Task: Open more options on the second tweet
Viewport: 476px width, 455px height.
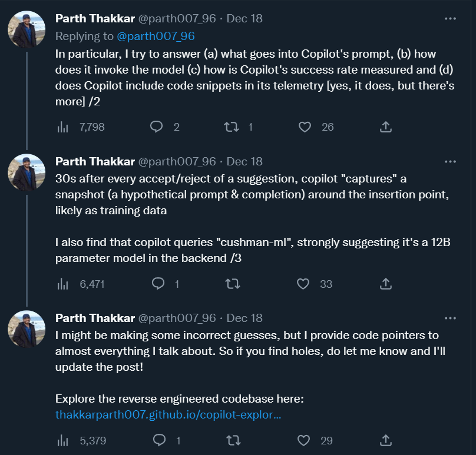Action: tap(451, 161)
